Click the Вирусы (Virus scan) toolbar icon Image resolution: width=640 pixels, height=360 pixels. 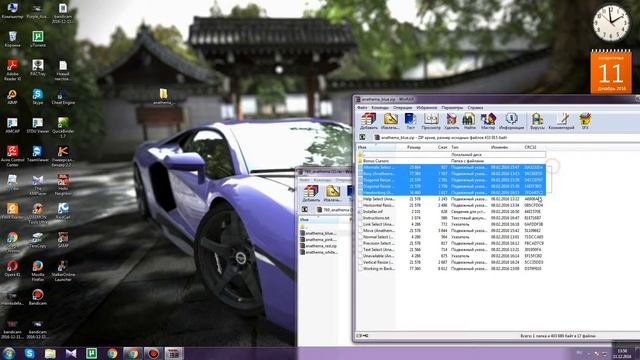click(537, 121)
